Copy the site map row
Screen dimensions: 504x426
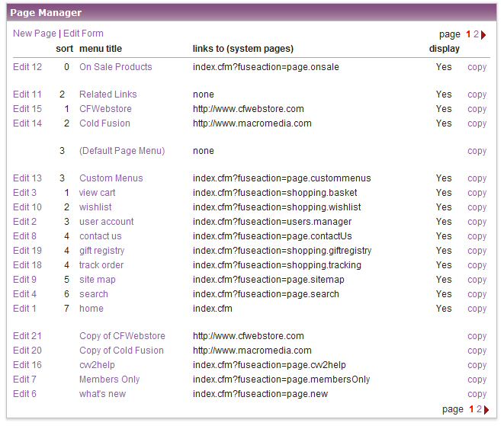coord(477,280)
